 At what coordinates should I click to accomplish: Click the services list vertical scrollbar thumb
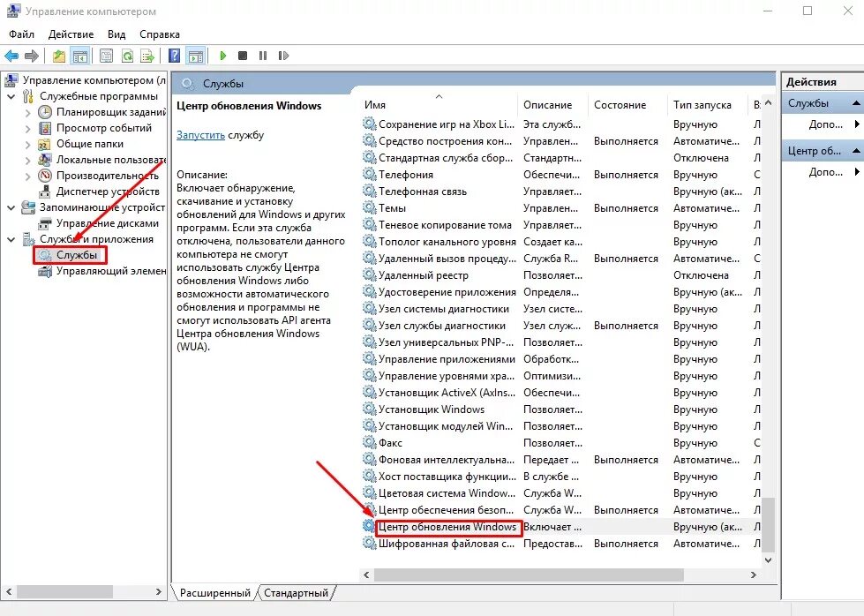(769, 524)
